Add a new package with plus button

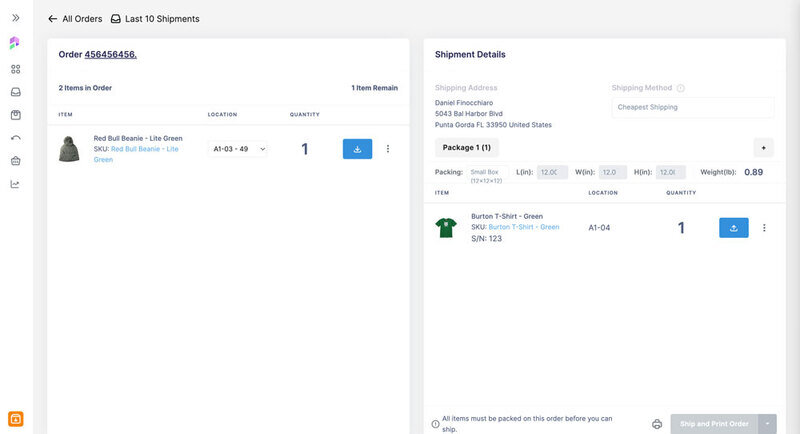click(764, 147)
